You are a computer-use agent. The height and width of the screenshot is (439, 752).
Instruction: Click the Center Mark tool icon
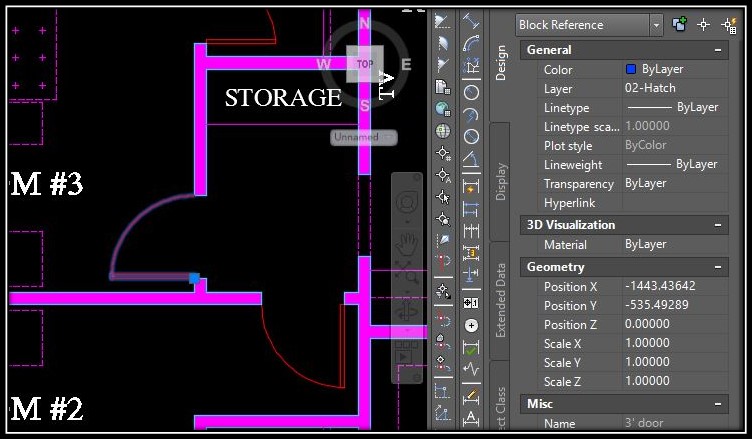click(471, 326)
